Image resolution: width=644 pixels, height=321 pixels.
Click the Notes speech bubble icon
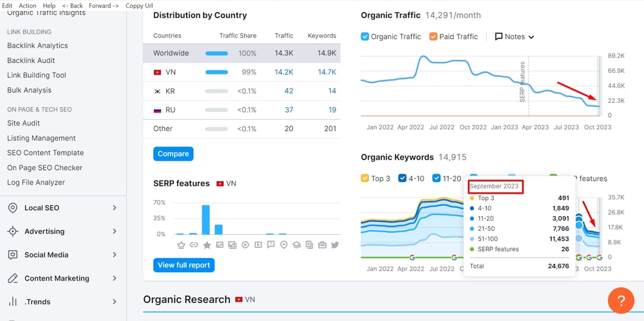499,37
